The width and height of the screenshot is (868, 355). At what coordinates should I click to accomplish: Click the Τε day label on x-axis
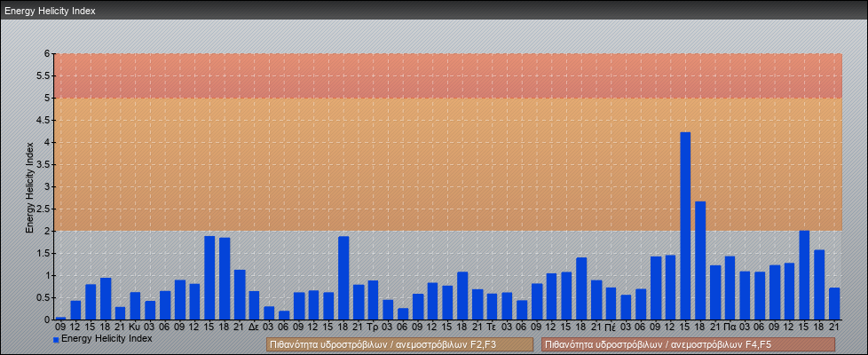(x=492, y=327)
